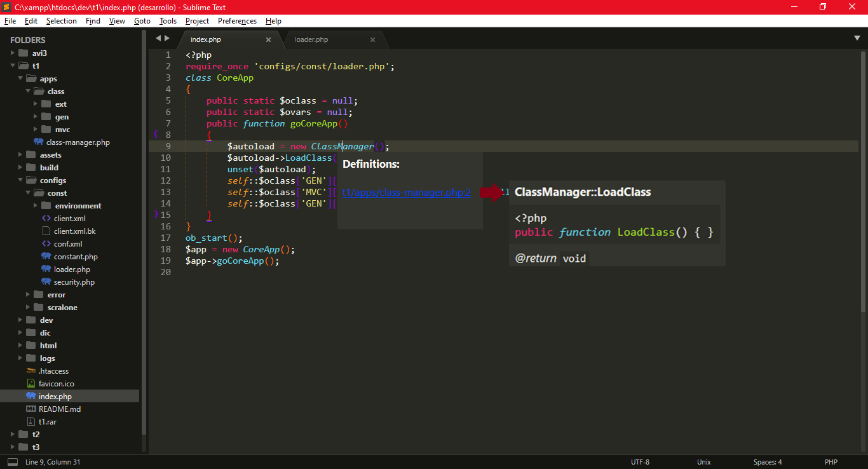The image size is (868, 469).
Task: Expand the error folder
Action: tap(28, 294)
